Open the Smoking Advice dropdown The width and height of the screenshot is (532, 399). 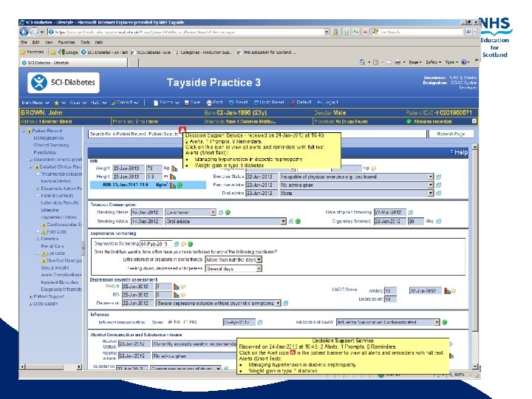tap(283, 221)
